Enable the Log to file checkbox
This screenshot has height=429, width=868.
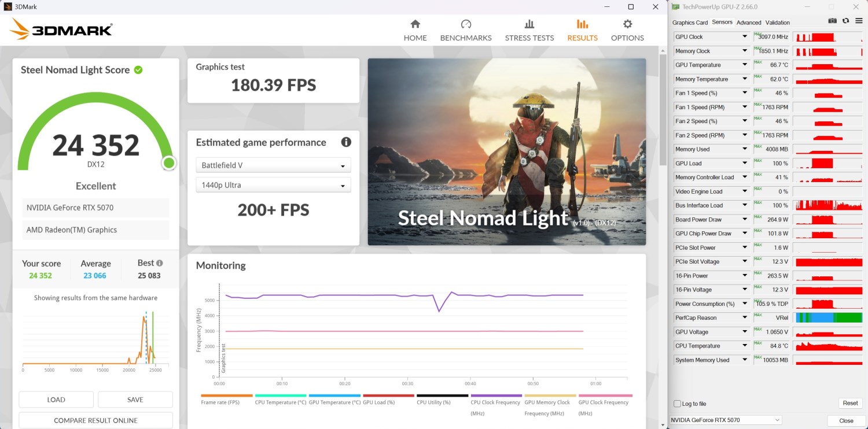click(678, 404)
